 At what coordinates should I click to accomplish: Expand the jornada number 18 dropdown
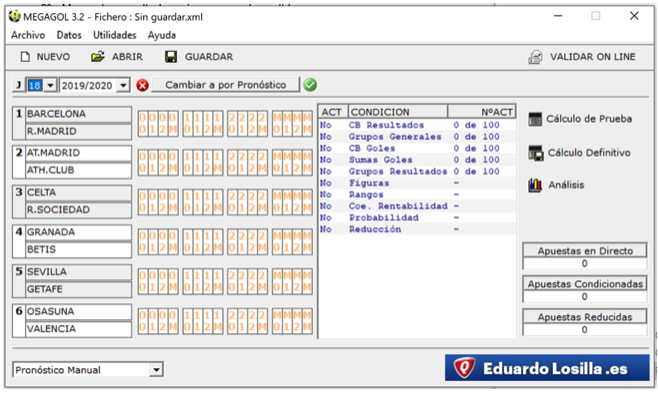click(x=50, y=86)
